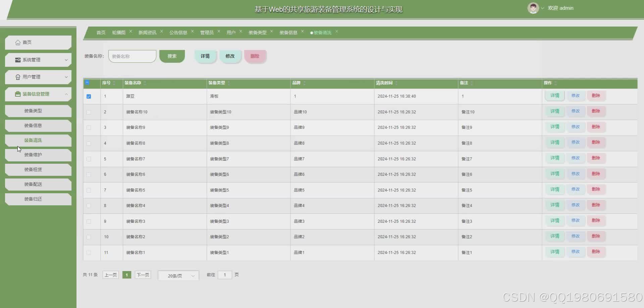Click 删除 in the 装备名称5 row
This screenshot has width=644, height=308.
pyautogui.click(x=596, y=189)
